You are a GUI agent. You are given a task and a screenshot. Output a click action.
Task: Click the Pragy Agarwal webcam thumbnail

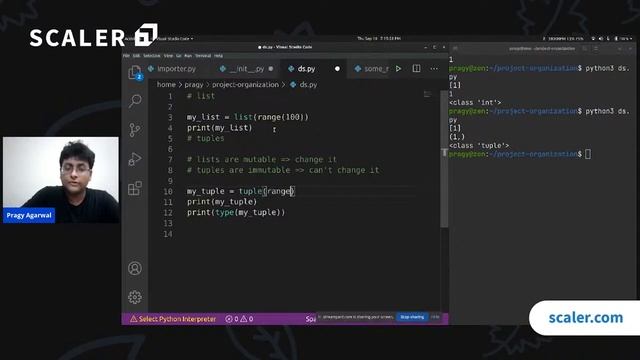61,180
